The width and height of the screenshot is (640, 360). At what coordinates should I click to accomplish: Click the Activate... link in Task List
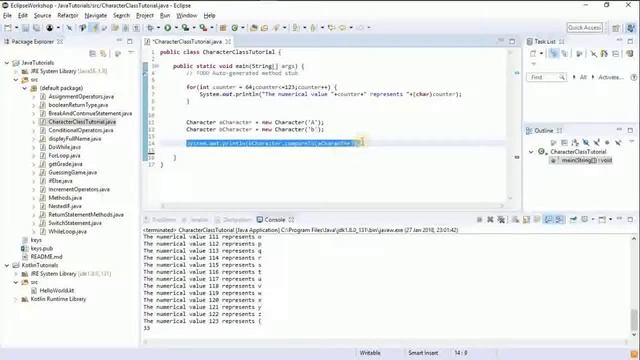[x=611, y=77]
